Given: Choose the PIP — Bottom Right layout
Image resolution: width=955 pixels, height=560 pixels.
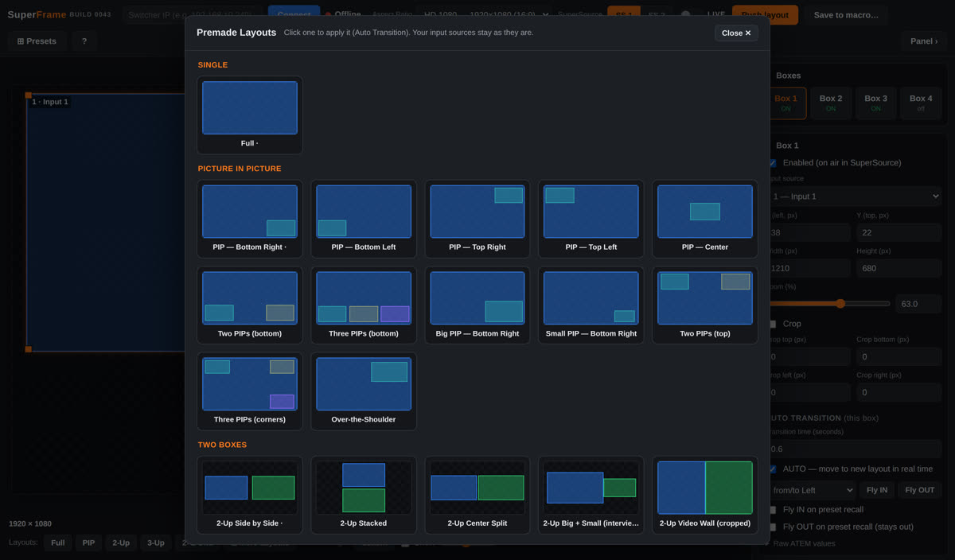Looking at the screenshot, I should pyautogui.click(x=250, y=219).
